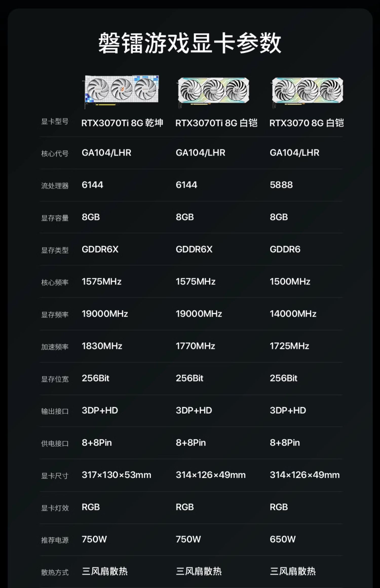Click the 1770MHz boost frequency value
380x588 pixels.
195,346
